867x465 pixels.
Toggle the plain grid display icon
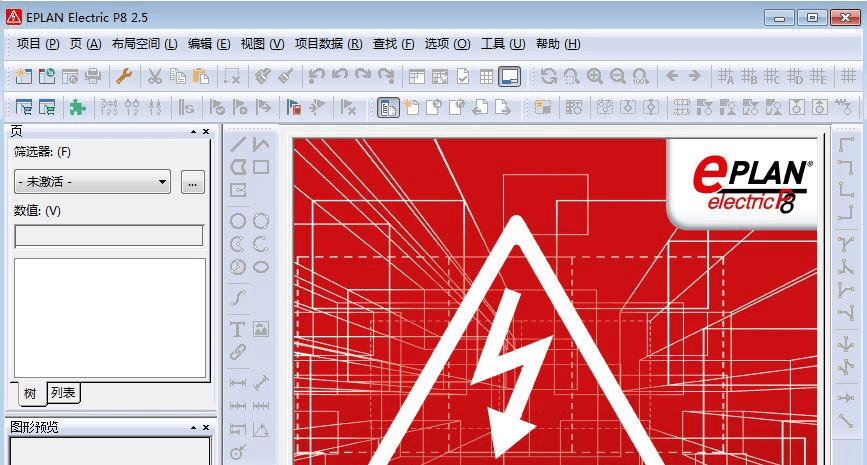848,76
